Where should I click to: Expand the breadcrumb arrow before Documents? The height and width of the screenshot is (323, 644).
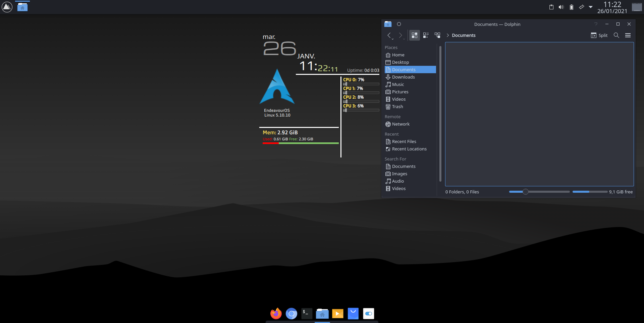447,35
